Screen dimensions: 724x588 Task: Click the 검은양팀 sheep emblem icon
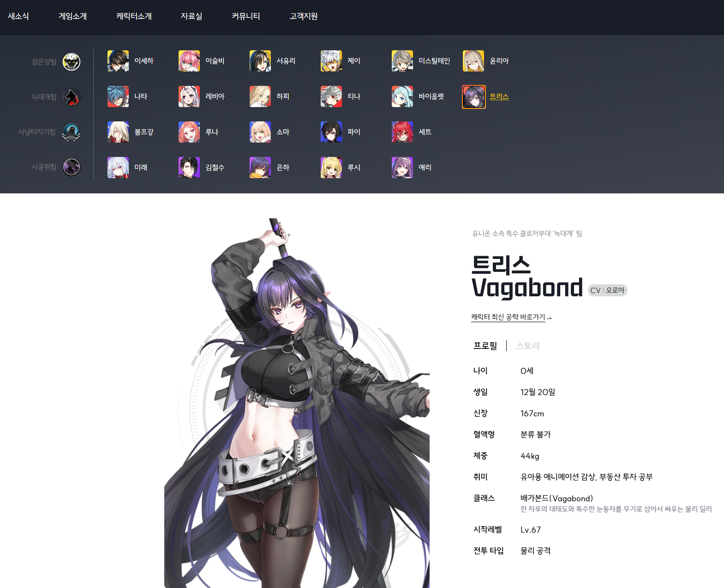(72, 62)
